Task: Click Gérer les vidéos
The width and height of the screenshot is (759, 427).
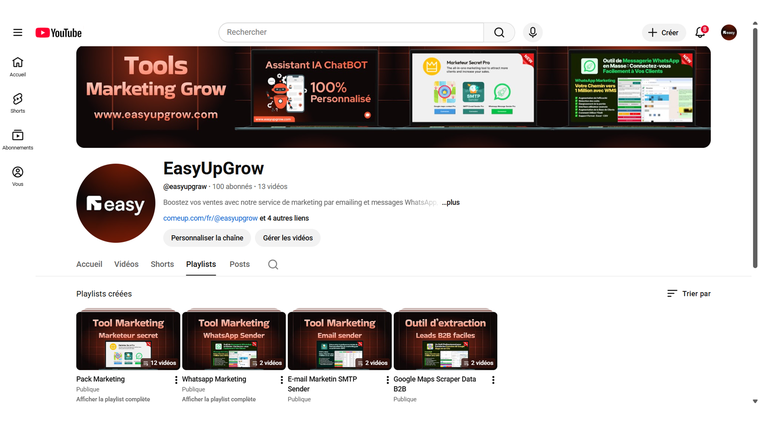Action: (x=288, y=238)
